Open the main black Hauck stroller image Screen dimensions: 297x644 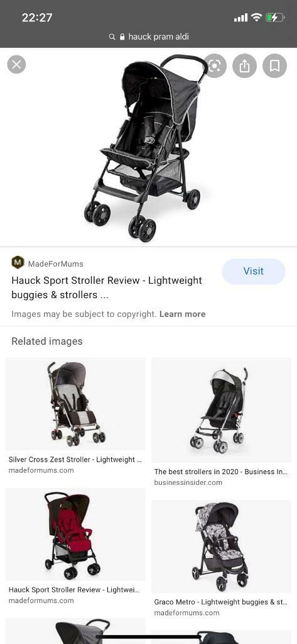pyautogui.click(x=145, y=148)
